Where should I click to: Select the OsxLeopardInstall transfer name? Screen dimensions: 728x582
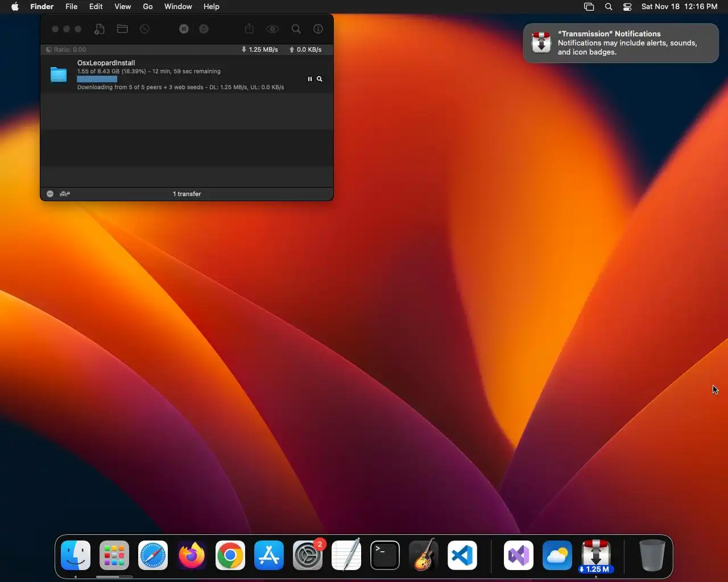coord(106,63)
